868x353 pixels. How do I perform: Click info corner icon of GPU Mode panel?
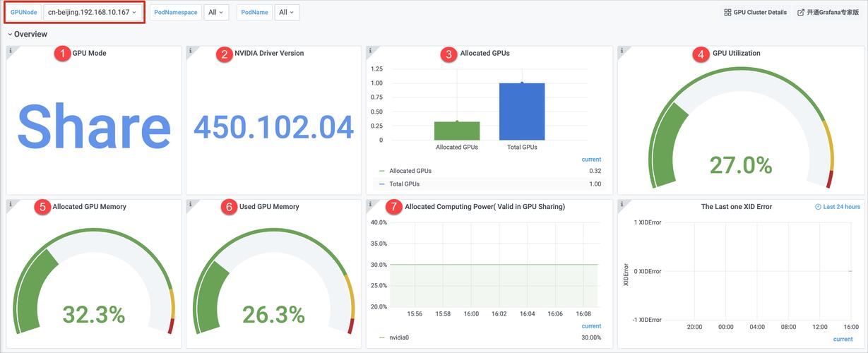[x=10, y=50]
